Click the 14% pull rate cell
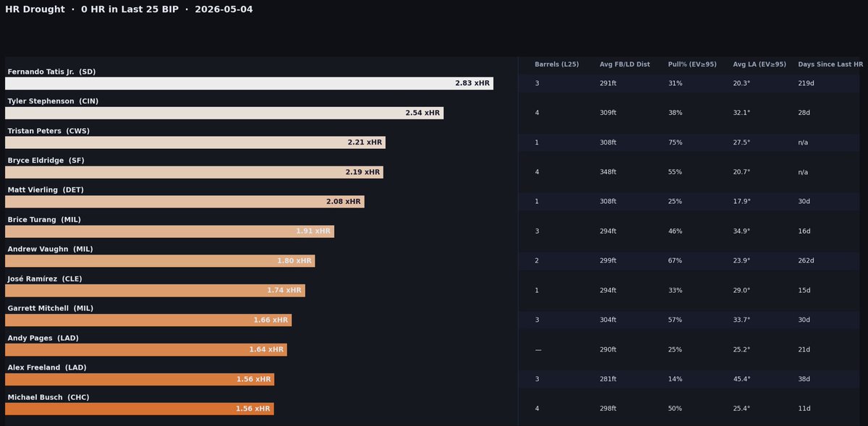The image size is (868, 426). click(x=675, y=380)
